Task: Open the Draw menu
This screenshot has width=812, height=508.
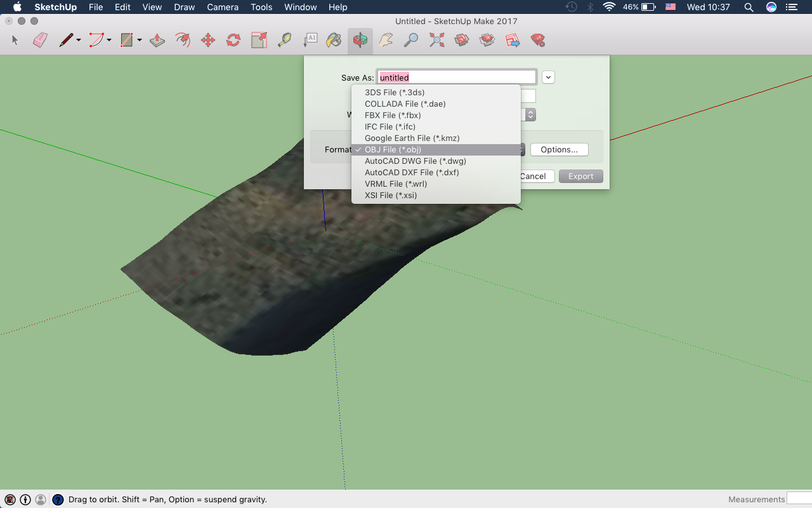Action: tap(185, 7)
